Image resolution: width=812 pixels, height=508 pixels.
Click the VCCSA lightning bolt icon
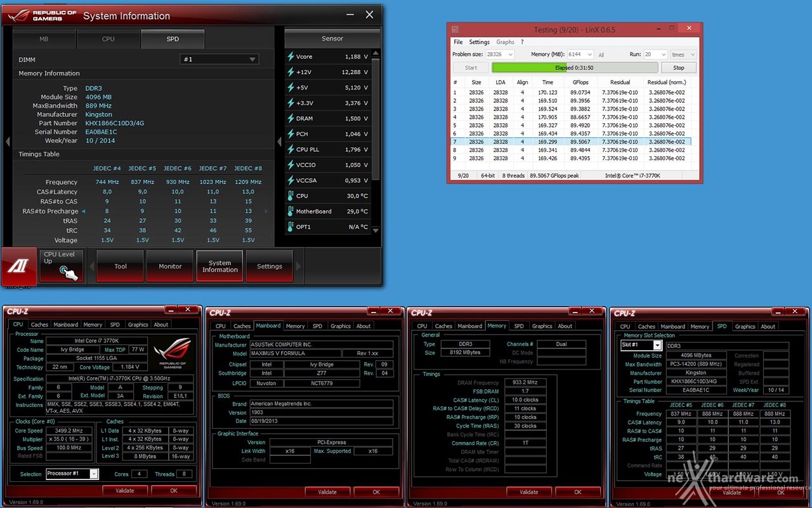pyautogui.click(x=291, y=180)
